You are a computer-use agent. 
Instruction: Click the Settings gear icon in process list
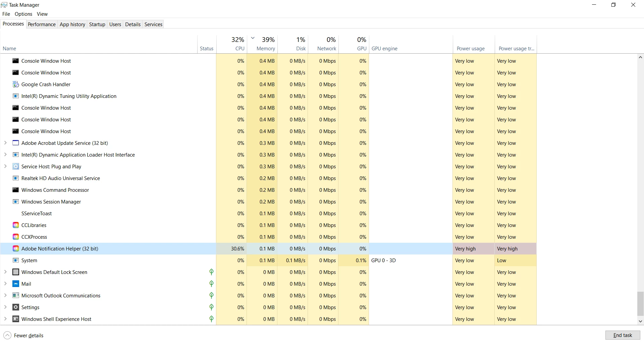pyautogui.click(x=15, y=307)
